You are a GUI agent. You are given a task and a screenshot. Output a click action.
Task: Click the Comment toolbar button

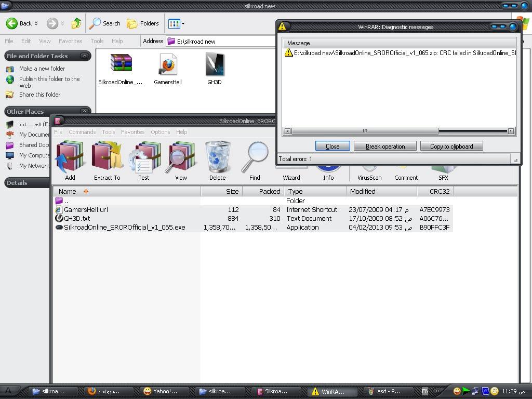[x=406, y=174]
